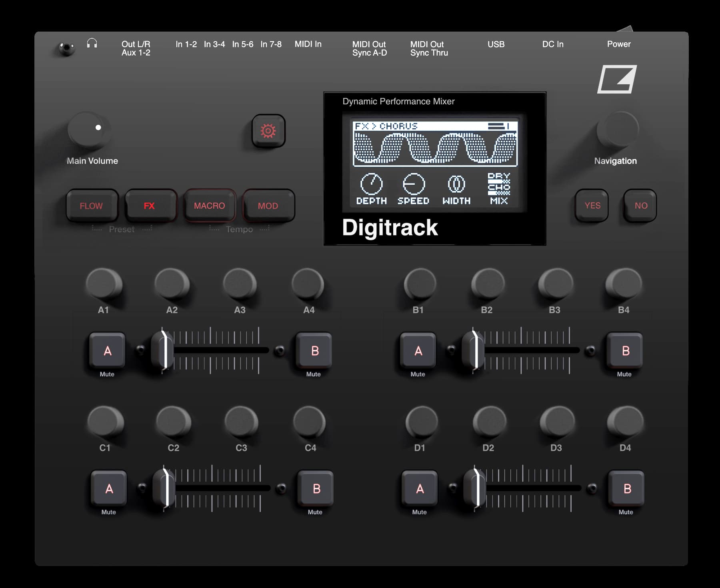Click knob C3
Screen dimensions: 720x588
pos(242,421)
